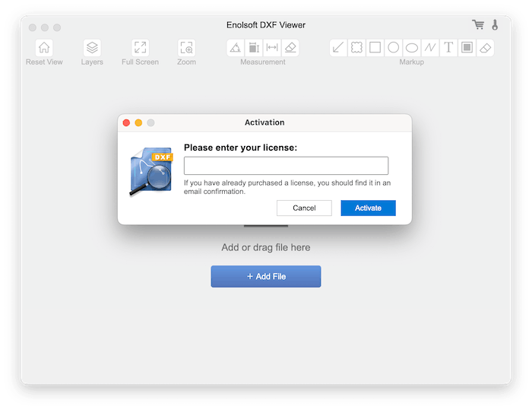Screen dimensions: 532x410
Task: Select the polyline markup tool
Action: click(430, 48)
